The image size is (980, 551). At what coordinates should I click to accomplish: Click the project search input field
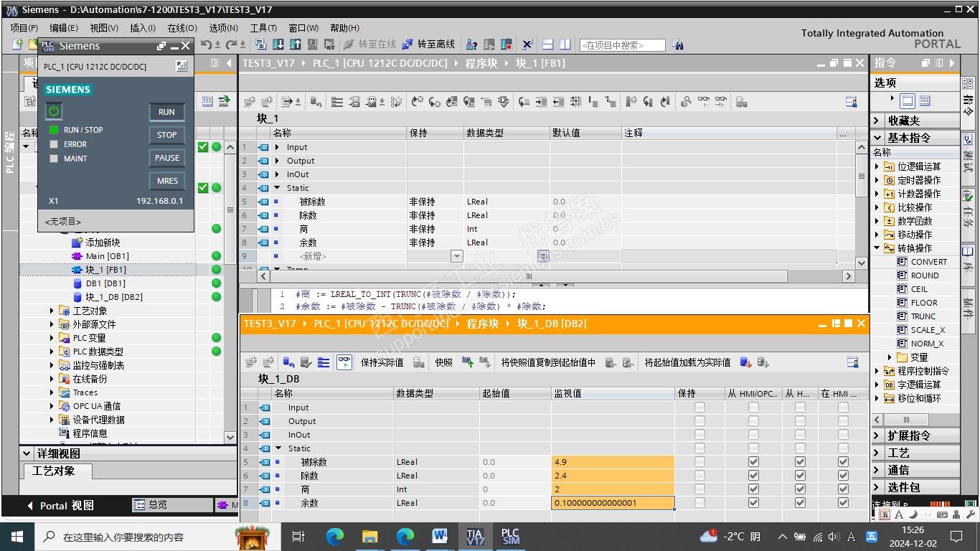tap(622, 45)
